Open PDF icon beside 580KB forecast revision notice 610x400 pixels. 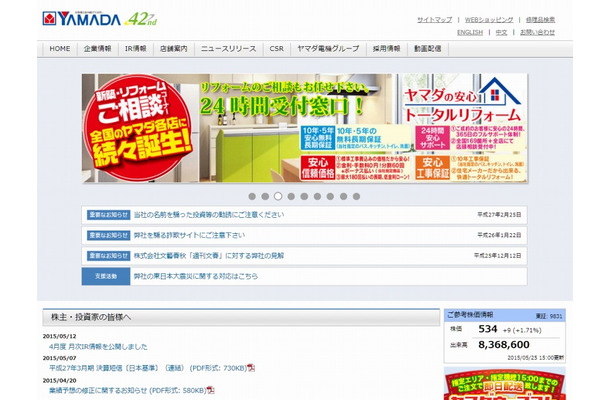click(210, 390)
